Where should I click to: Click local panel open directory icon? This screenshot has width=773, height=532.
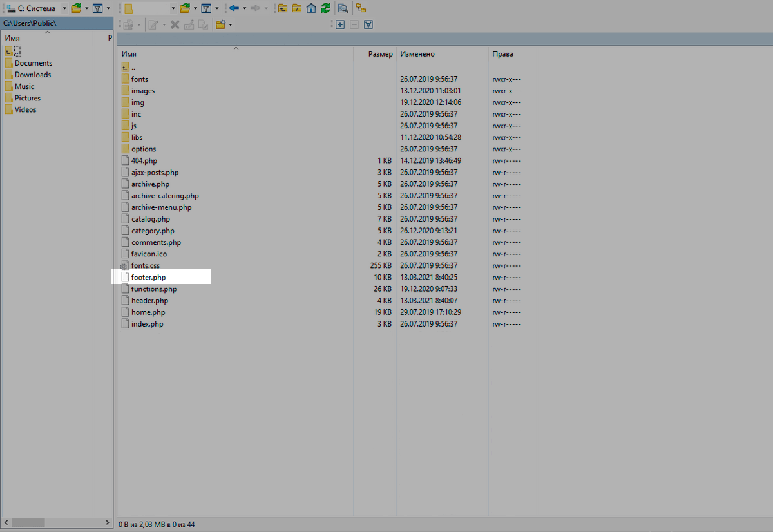click(x=77, y=8)
